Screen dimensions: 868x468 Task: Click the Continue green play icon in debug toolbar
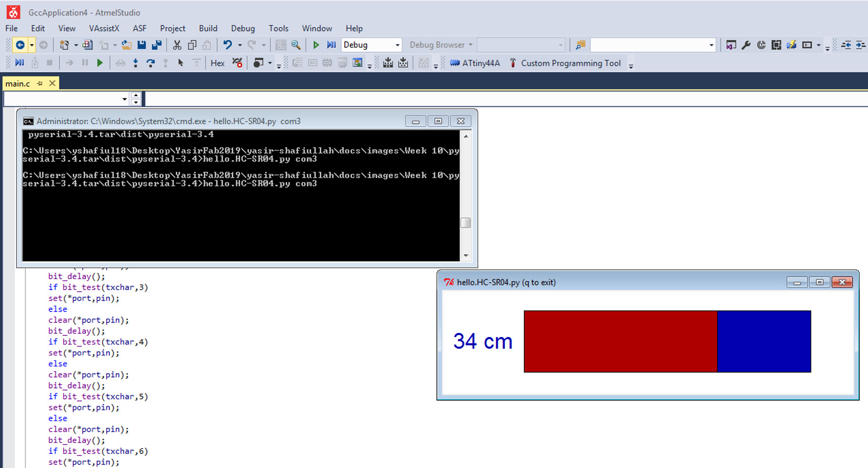[x=100, y=63]
